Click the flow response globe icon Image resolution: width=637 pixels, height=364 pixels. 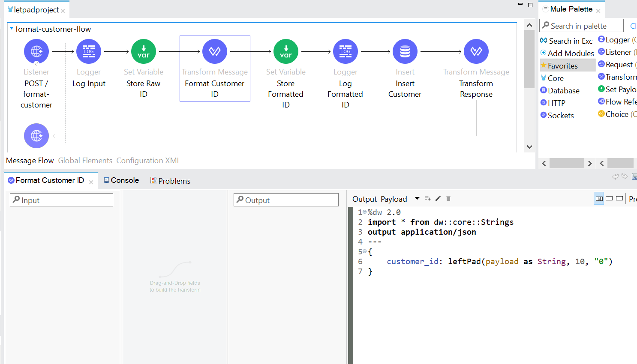coord(36,136)
